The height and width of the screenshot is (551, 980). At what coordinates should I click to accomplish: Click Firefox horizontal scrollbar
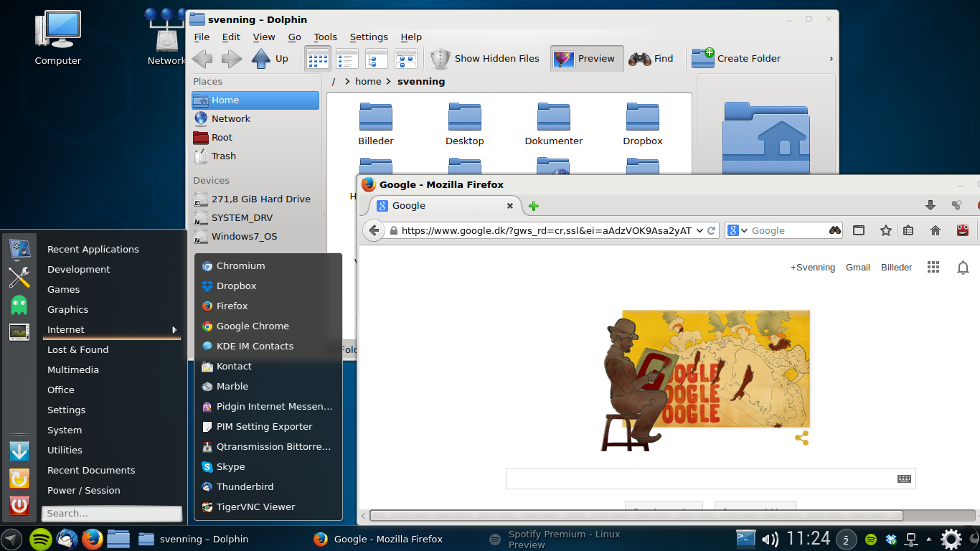click(636, 515)
